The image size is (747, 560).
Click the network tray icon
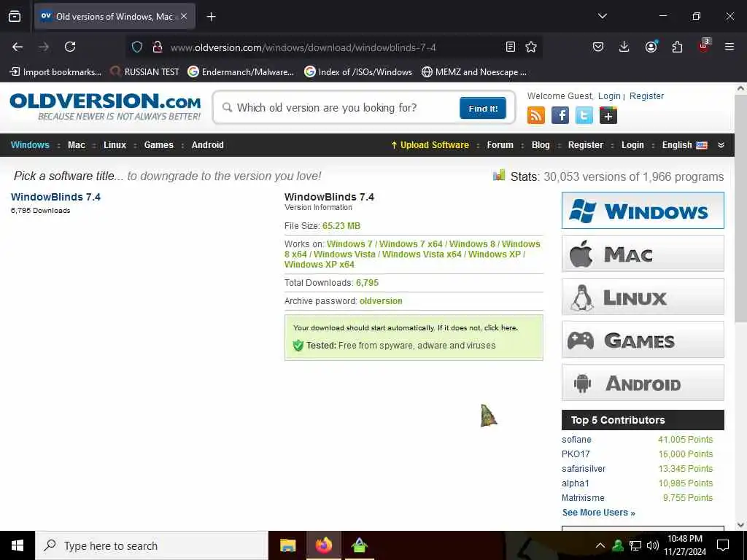click(635, 545)
